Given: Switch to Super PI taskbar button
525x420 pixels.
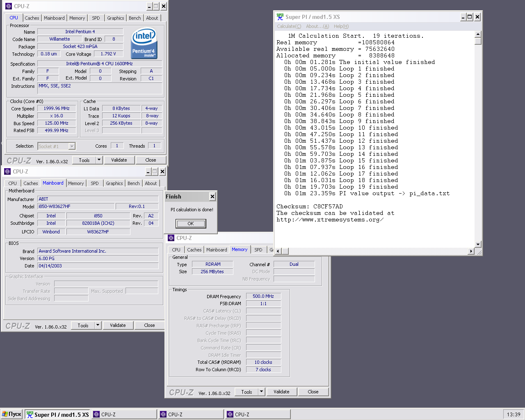Looking at the screenshot, I should (x=57, y=414).
